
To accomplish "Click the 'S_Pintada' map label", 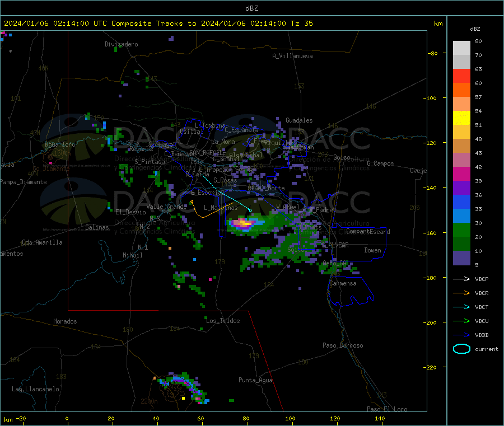I will click(x=150, y=162).
